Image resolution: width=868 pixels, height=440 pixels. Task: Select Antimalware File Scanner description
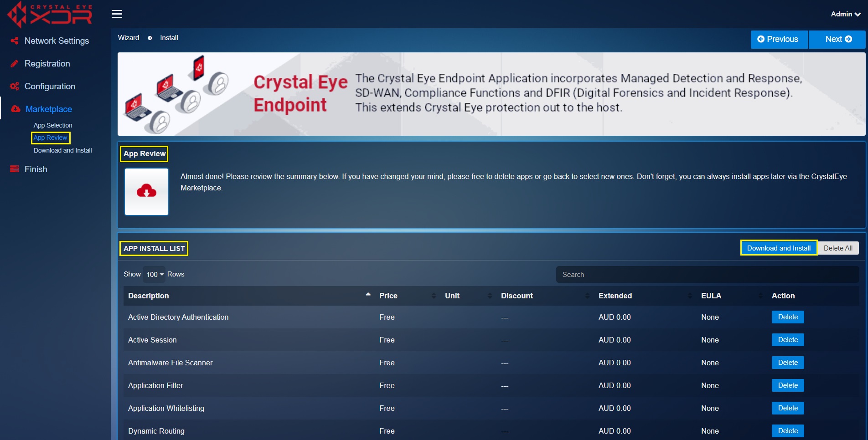pyautogui.click(x=170, y=363)
